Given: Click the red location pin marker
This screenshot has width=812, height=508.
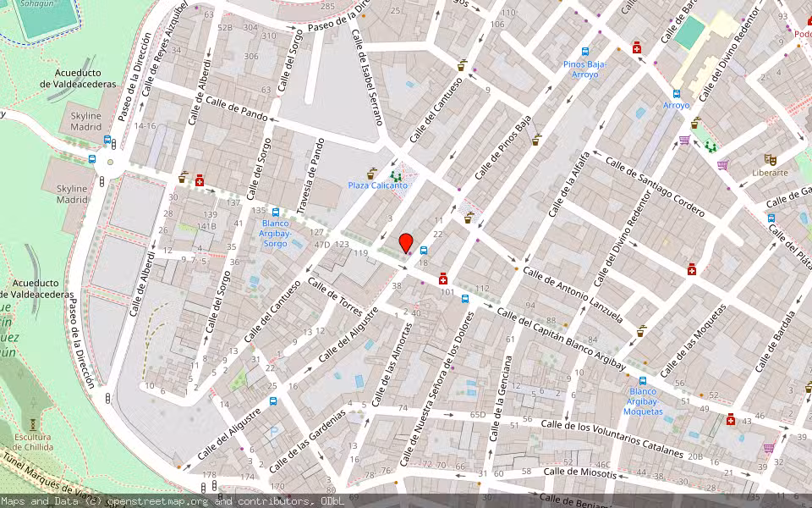Looking at the screenshot, I should point(406,243).
